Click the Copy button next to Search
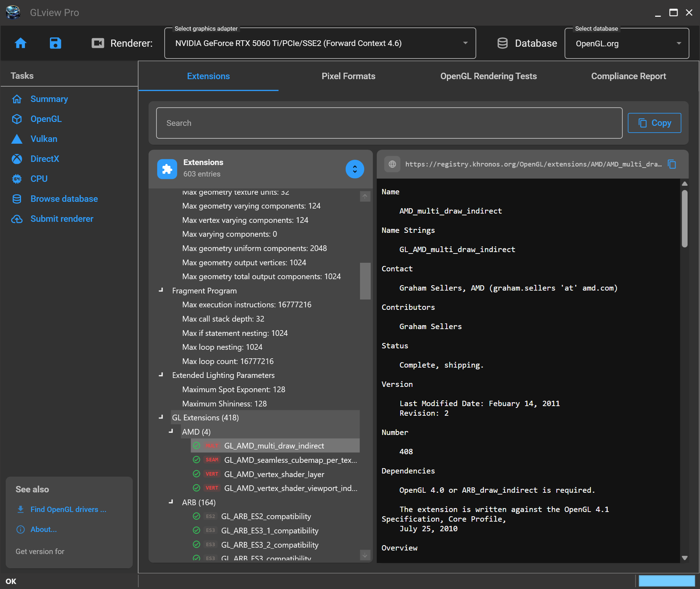Viewport: 700px width, 589px height. point(654,123)
